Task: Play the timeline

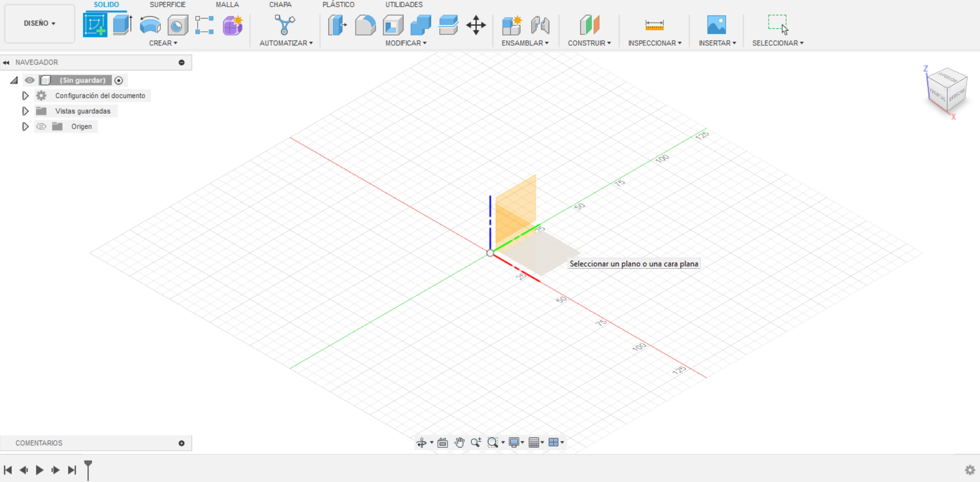Action: [40, 470]
